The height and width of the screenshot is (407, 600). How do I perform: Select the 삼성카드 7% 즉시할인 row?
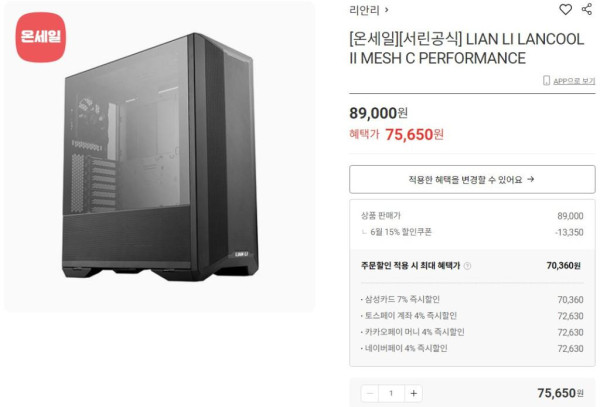[x=472, y=300]
